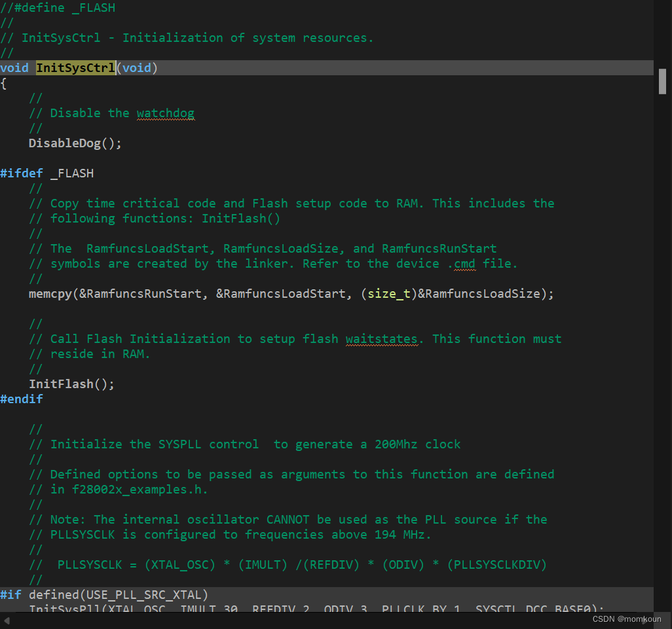Viewport: 672px width, 629px height.
Task: Click the 'above 194 MHz' comment line
Action: click(x=230, y=534)
